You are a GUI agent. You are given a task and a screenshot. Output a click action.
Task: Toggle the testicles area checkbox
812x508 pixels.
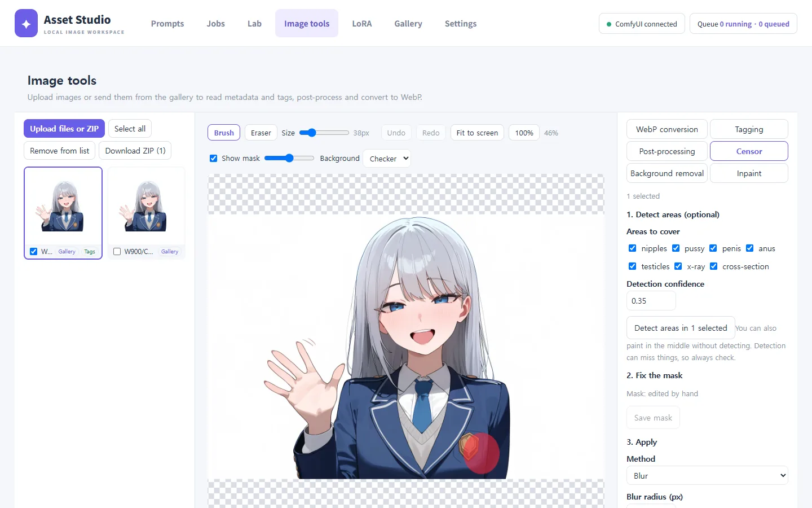(632, 266)
